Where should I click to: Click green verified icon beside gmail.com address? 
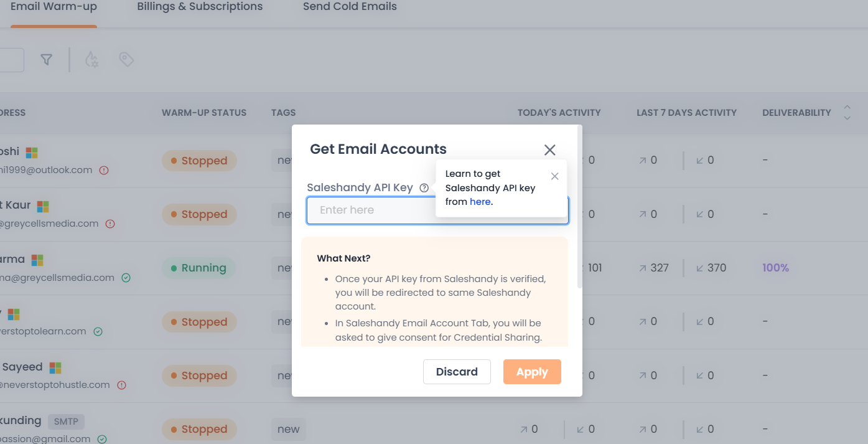(102, 439)
